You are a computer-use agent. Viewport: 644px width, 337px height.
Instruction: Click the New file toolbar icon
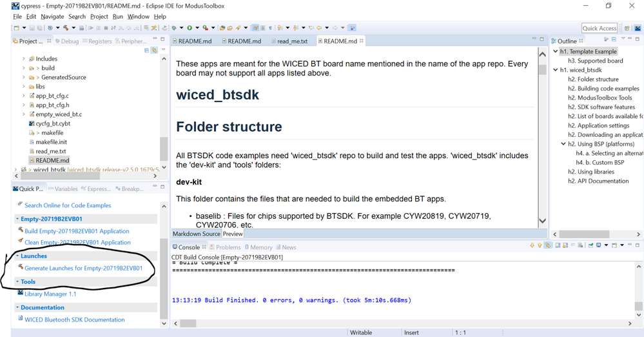coord(16,28)
